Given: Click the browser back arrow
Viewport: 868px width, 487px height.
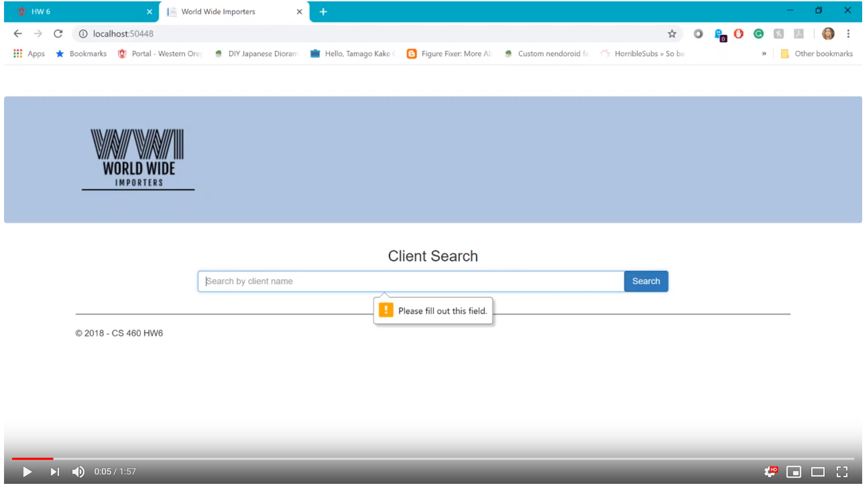Looking at the screenshot, I should click(18, 34).
